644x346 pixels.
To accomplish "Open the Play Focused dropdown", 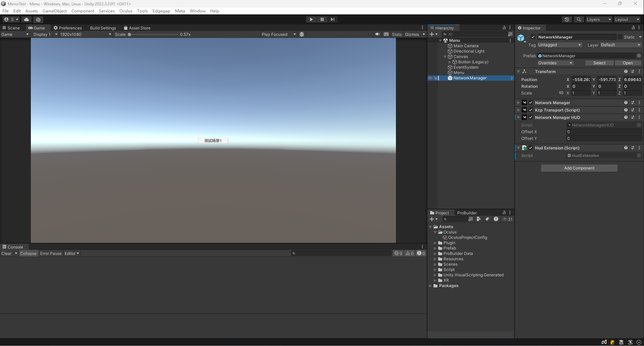I will (279, 34).
